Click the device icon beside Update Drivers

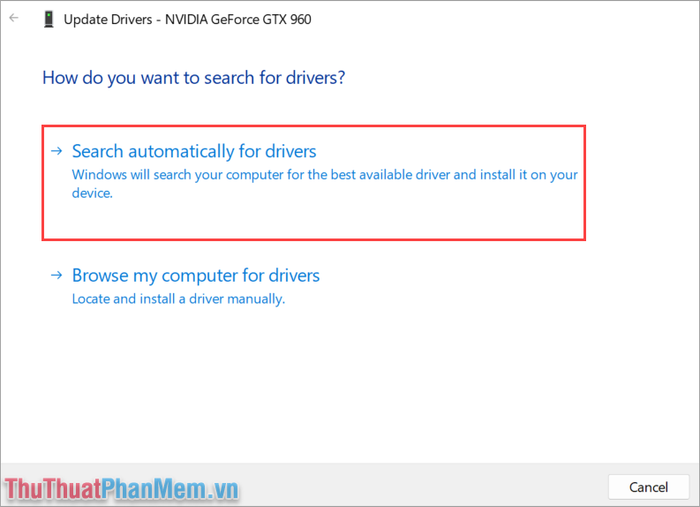point(49,19)
